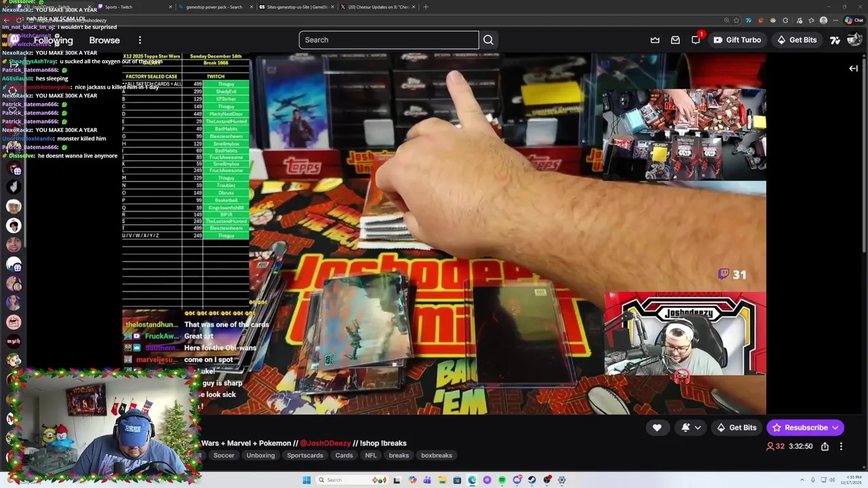Screen dimensions: 868x488
Task: Click Get Bits below the video
Action: coord(736,428)
